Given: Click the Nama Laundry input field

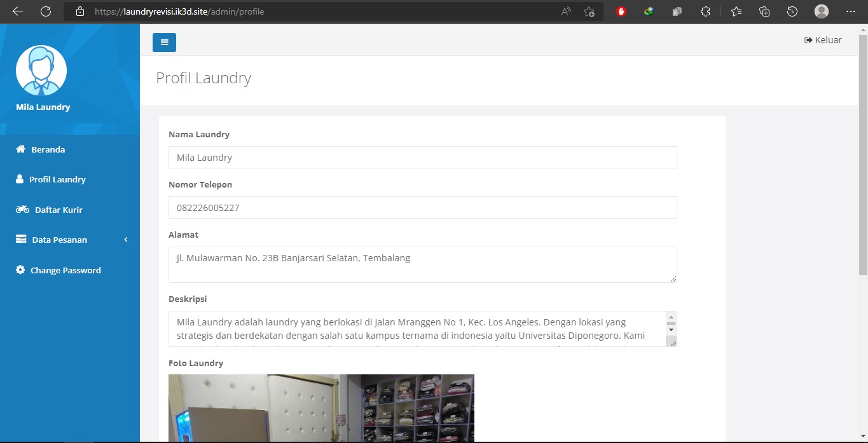Looking at the screenshot, I should coord(422,158).
